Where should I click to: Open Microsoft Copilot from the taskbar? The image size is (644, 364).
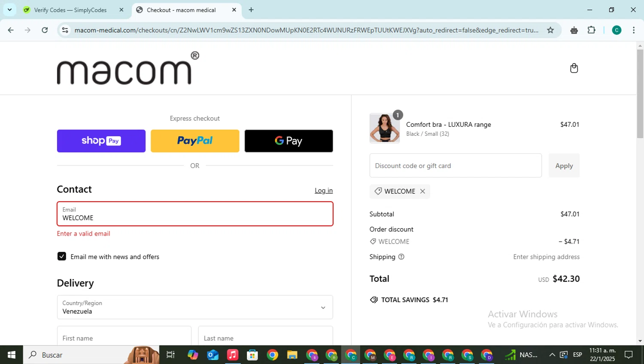coord(193,355)
